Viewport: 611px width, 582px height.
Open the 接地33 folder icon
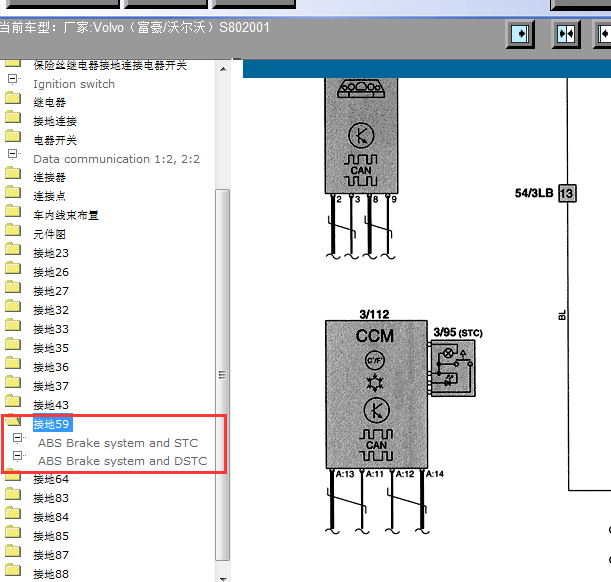pyautogui.click(x=13, y=326)
